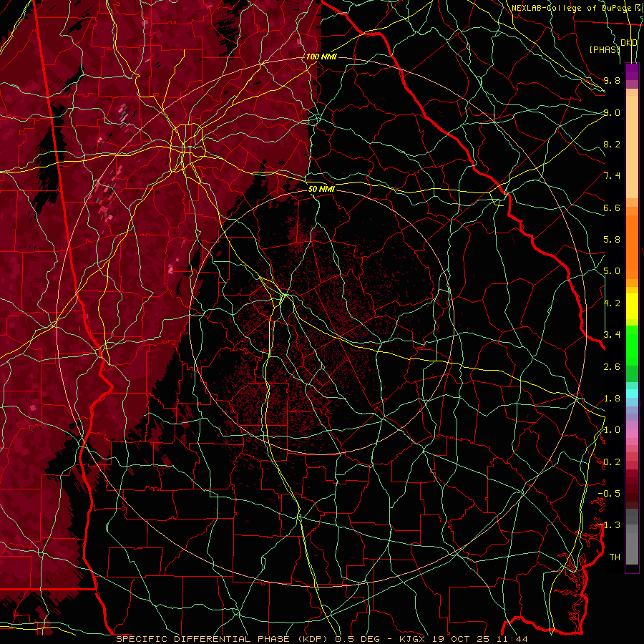This screenshot has height=644, width=644.
Task: Select the DKD product label
Action: 629,43
